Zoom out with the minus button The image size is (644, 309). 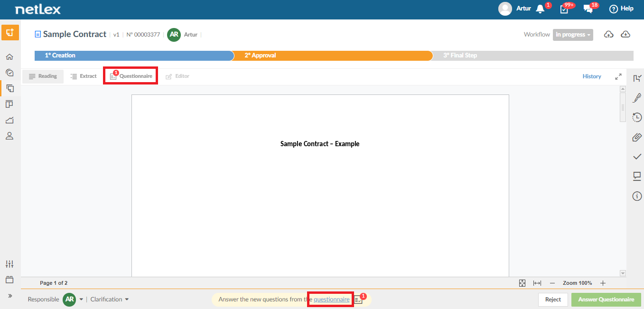(552, 283)
